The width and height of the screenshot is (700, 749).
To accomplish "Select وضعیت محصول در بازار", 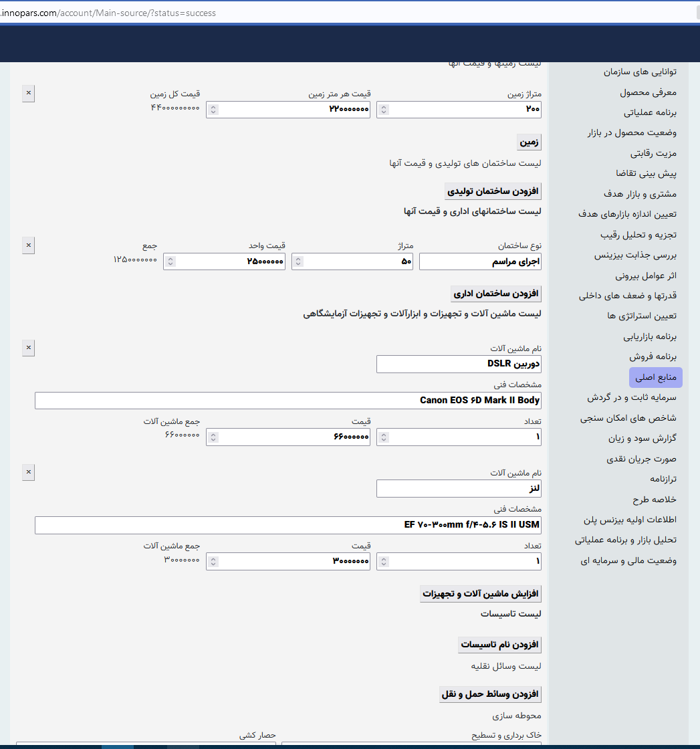I will pyautogui.click(x=632, y=133).
